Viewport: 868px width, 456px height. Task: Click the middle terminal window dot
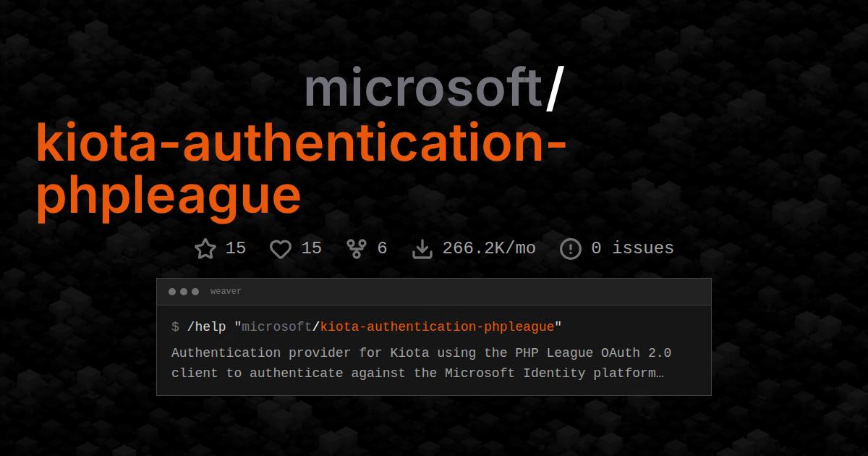point(184,292)
